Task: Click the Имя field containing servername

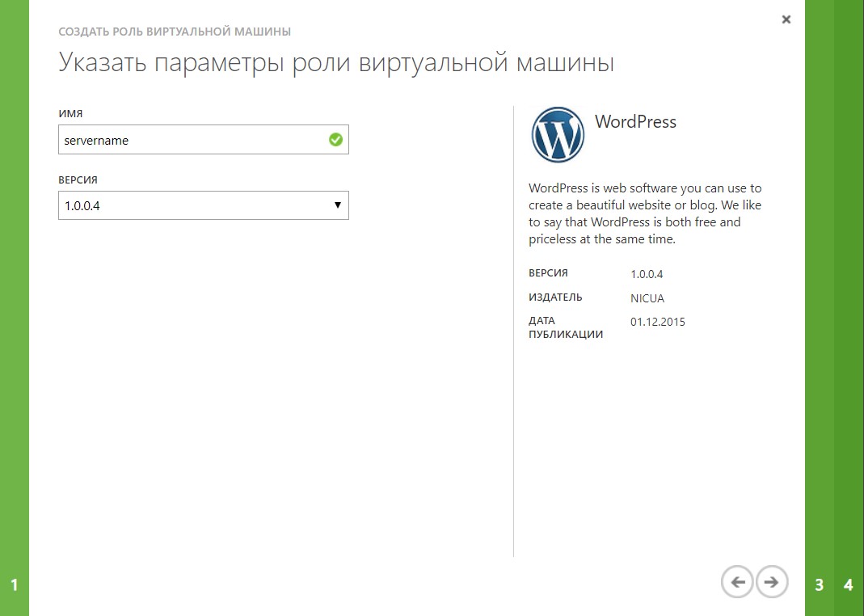Action: coord(204,140)
